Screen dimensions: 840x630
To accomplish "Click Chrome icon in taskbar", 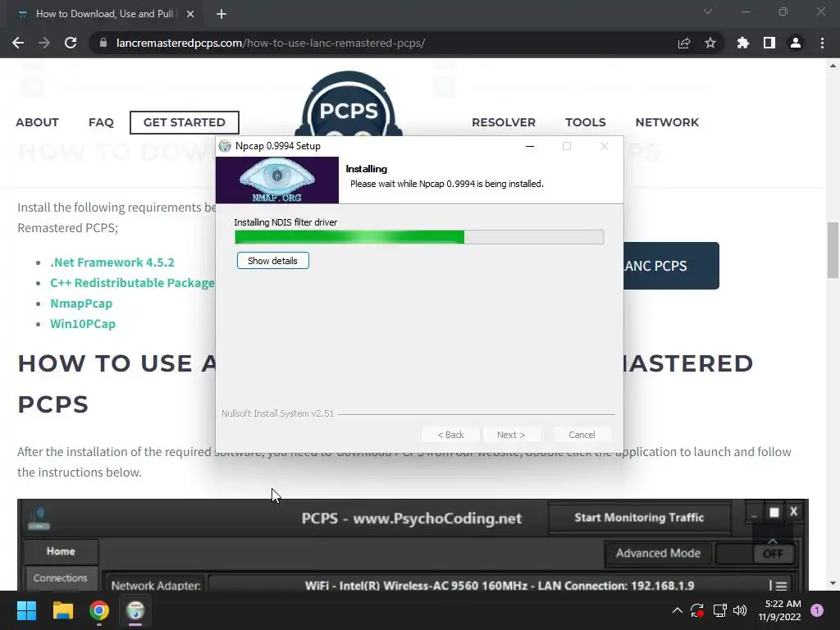I will click(99, 610).
